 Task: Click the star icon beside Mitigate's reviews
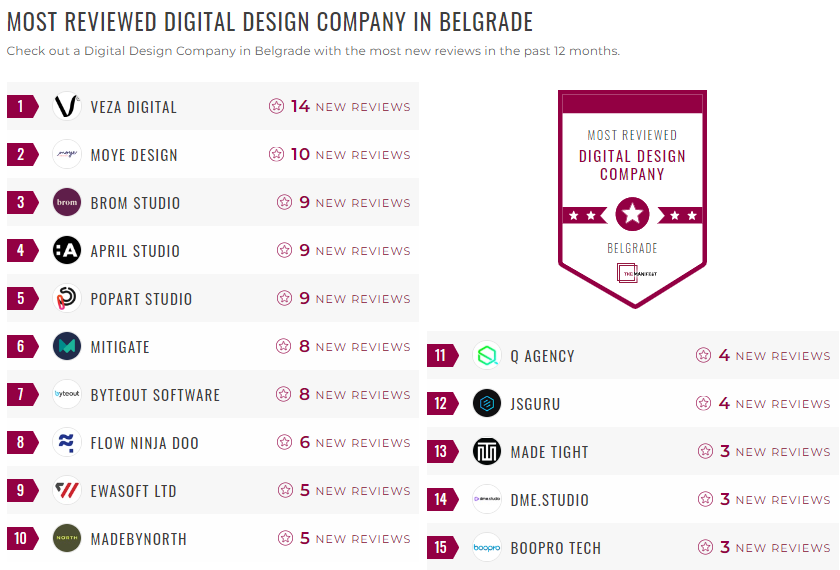[284, 347]
